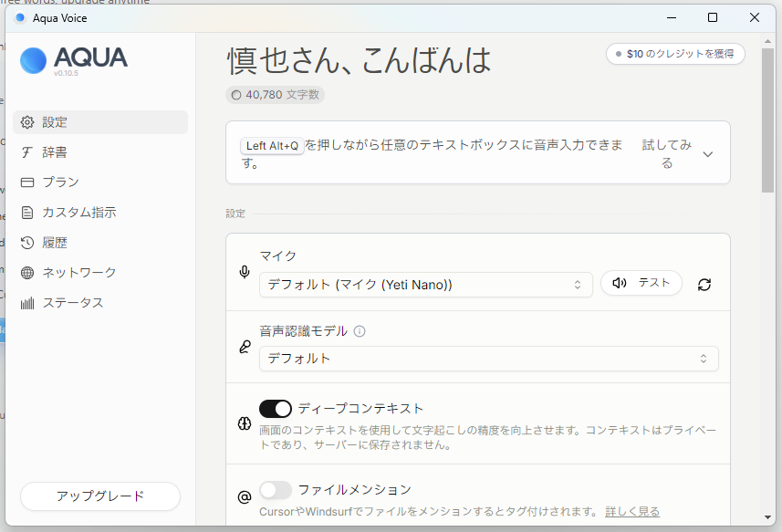782x532 pixels.
Task: Open 辞書 in the sidebar
Action: pos(55,152)
